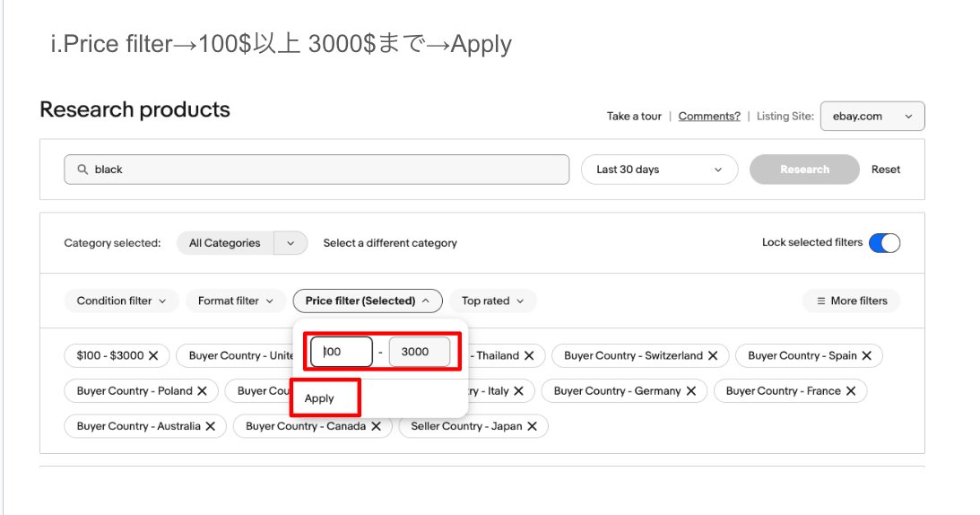Remove Buyer Country - Spain filter chip
Image resolution: width=980 pixels, height=515 pixels.
(x=867, y=355)
